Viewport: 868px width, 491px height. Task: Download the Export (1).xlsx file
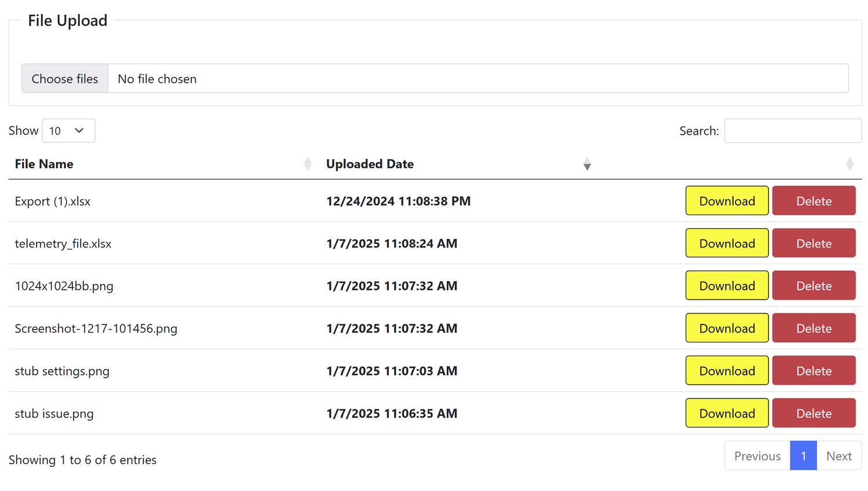pos(727,201)
